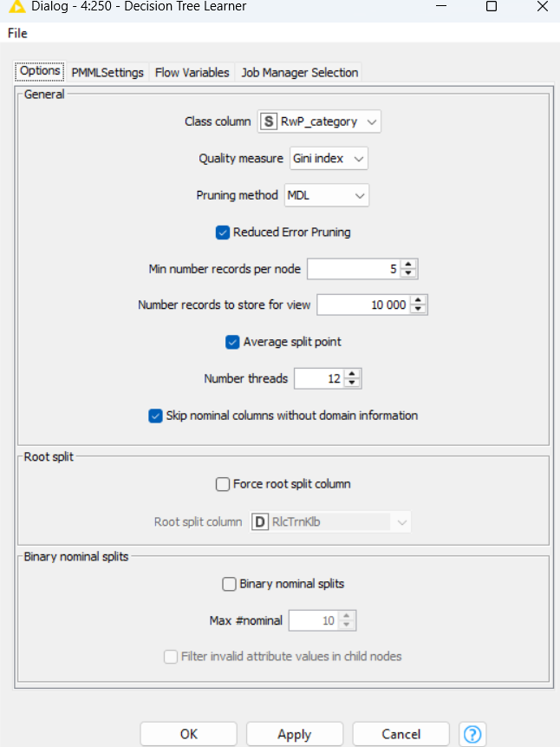Viewport: 560px width, 747px height.
Task: Toggle Binary nominal splits checkbox
Action: [229, 584]
